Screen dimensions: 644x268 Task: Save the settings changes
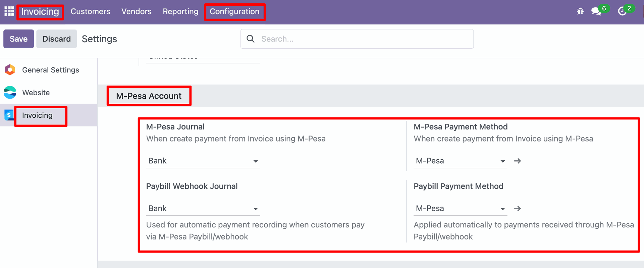18,39
